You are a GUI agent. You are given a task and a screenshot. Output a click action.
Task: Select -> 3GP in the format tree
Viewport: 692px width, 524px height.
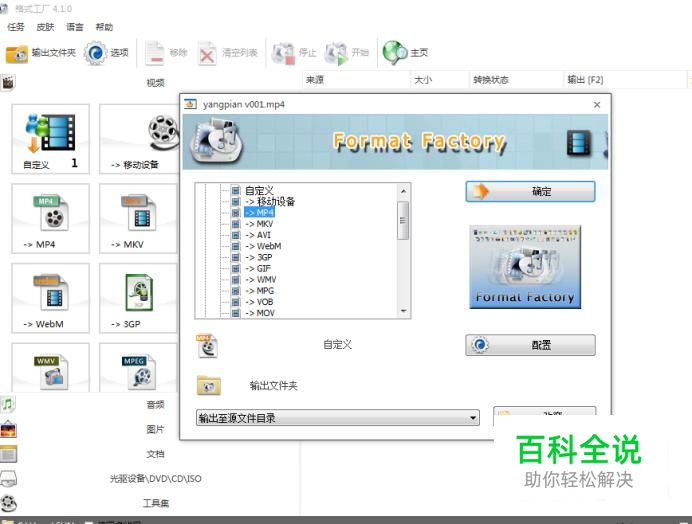[259, 257]
